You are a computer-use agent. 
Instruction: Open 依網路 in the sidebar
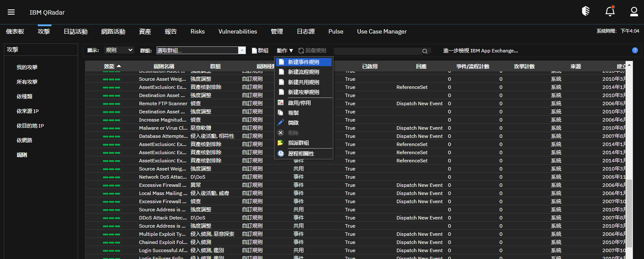pyautogui.click(x=25, y=140)
